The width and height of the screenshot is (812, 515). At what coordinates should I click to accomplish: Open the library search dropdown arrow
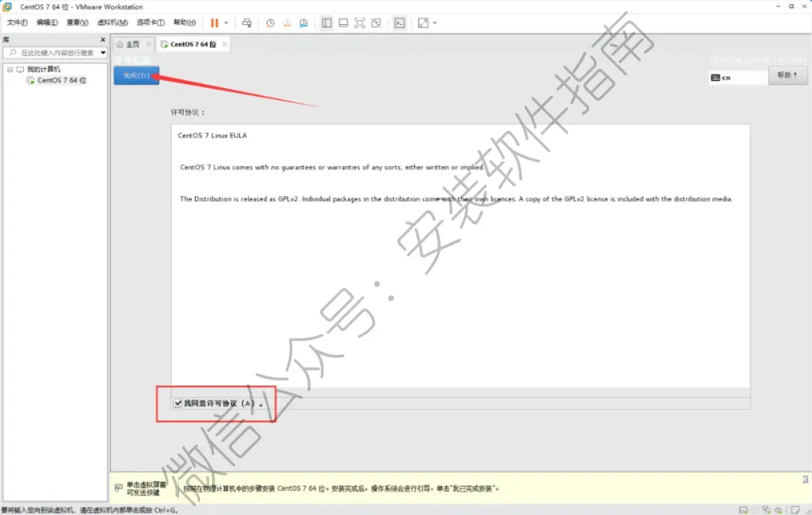(103, 53)
